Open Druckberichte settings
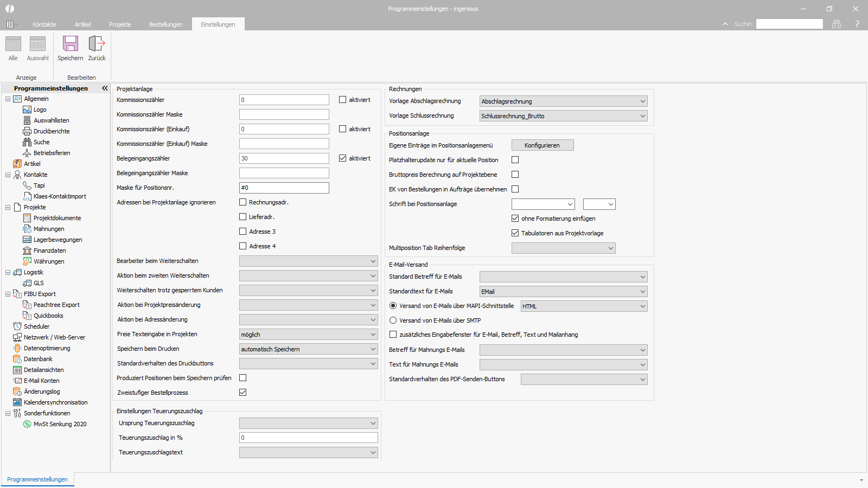The height and width of the screenshot is (488, 868). coord(51,131)
